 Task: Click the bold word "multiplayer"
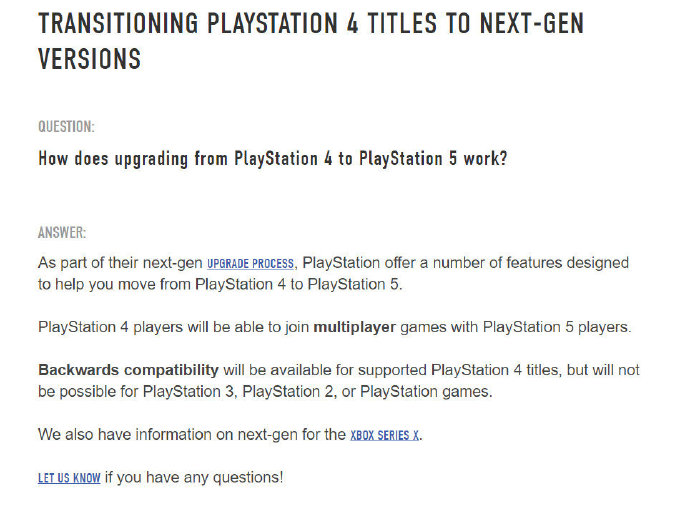355,327
